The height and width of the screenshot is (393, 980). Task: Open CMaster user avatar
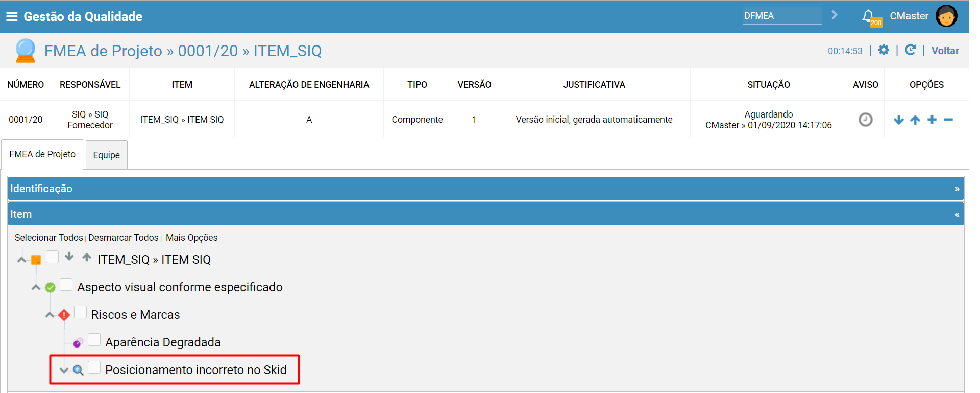click(946, 16)
